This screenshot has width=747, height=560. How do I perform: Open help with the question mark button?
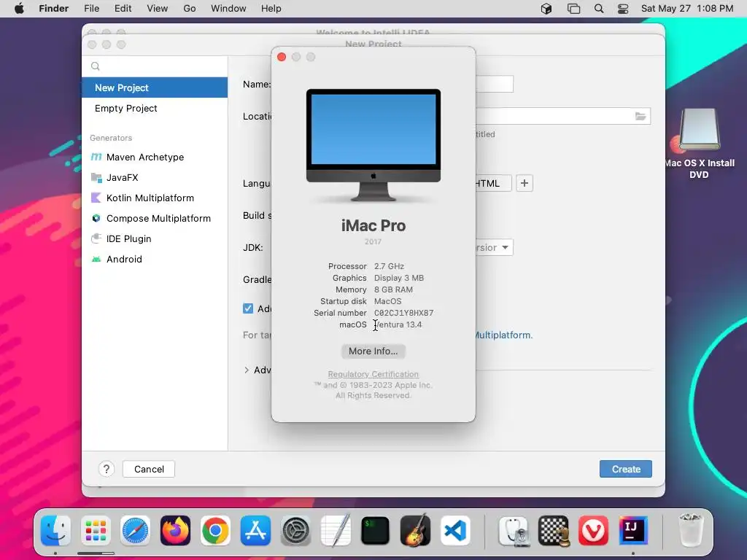pyautogui.click(x=107, y=469)
